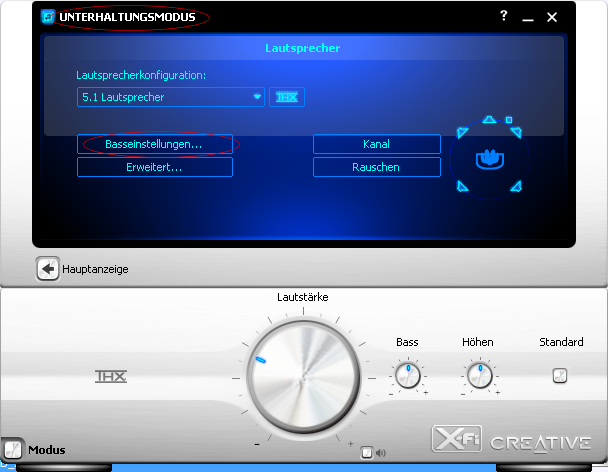This screenshot has height=472, width=608.
Task: Click the THX button beside speaker dropdown
Action: point(287,97)
